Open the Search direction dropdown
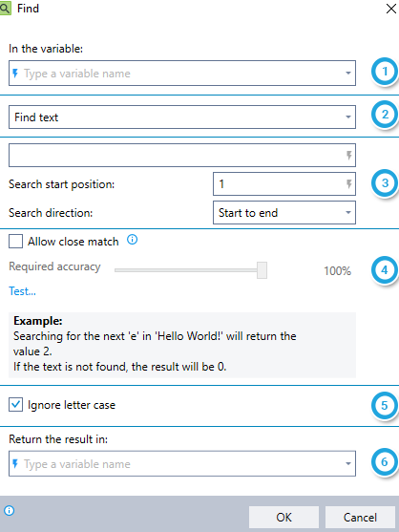Image resolution: width=399 pixels, height=532 pixels. (284, 213)
